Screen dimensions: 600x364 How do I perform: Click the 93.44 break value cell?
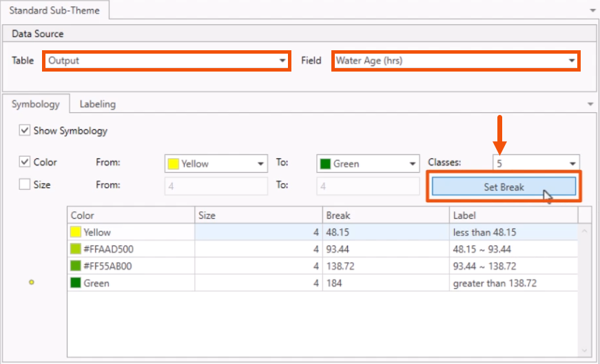tap(385, 249)
